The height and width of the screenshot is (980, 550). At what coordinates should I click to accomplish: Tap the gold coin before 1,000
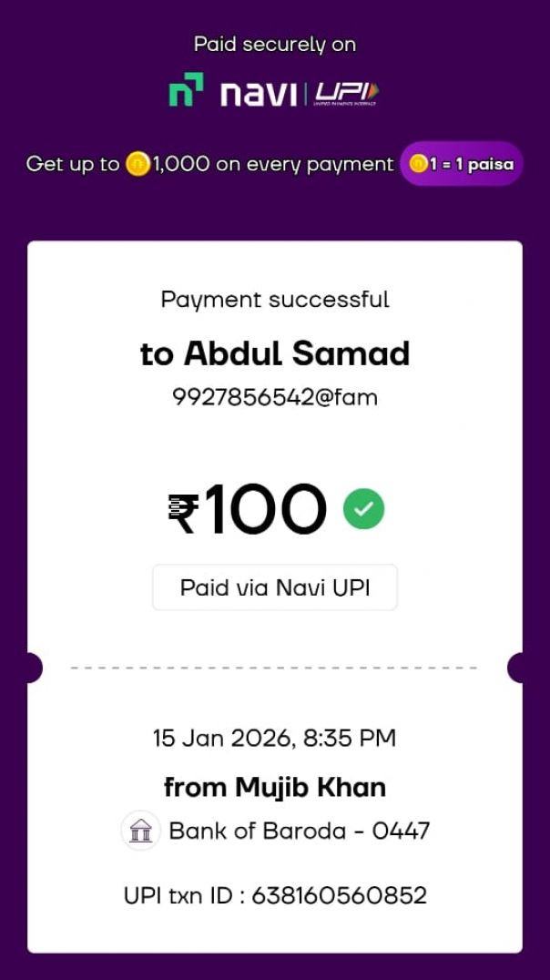click(x=137, y=165)
